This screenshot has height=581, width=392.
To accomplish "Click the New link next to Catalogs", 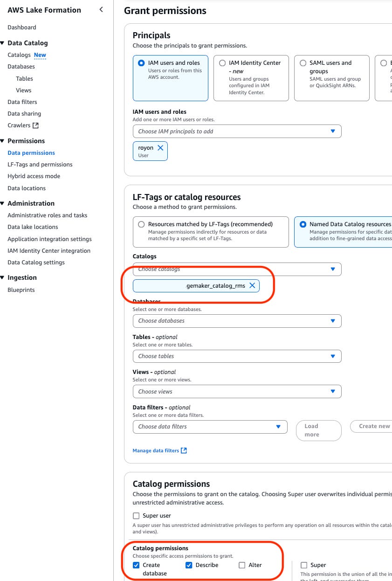I will (x=40, y=55).
